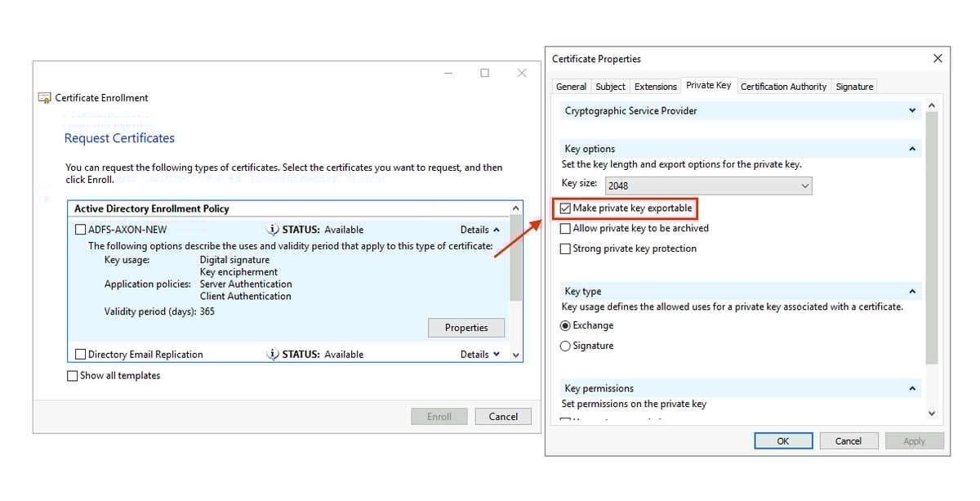
Task: Click the status info icon for Directory Email Replication
Action: click(x=273, y=354)
